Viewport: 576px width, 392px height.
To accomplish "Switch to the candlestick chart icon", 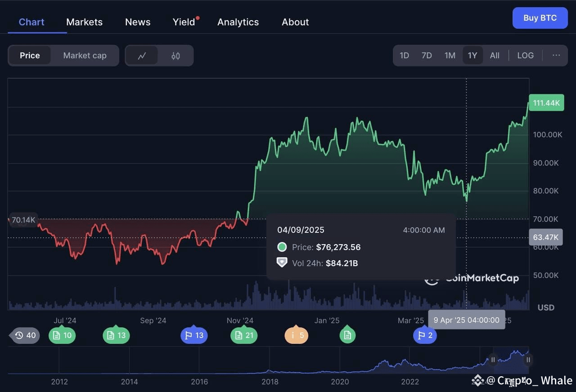I will 175,56.
